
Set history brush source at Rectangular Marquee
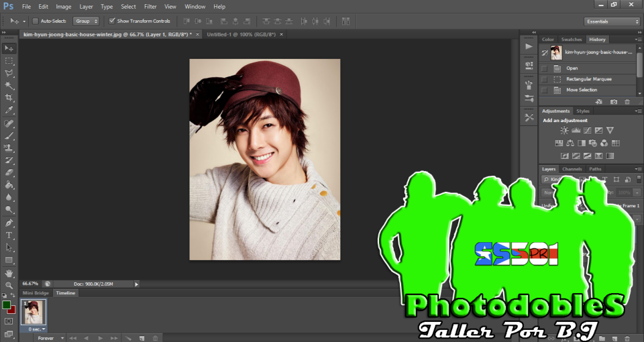tap(544, 79)
